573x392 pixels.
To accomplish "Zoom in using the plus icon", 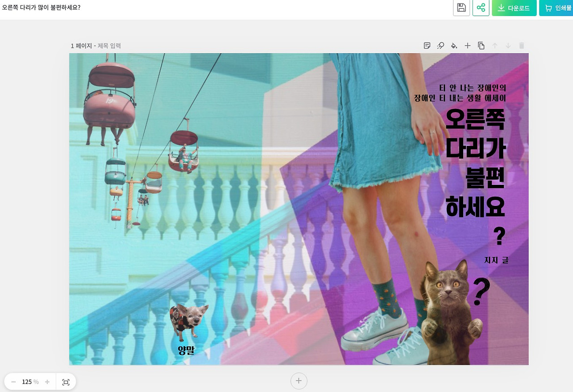I will coord(47,382).
